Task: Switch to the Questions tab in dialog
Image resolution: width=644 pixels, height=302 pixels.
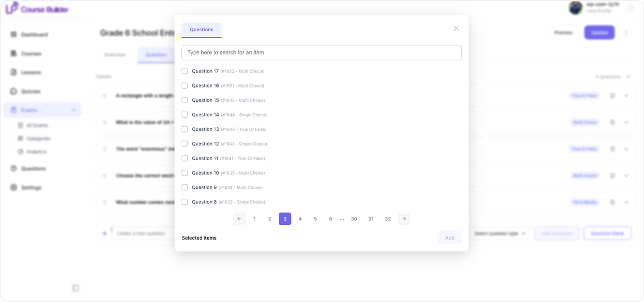Action: 201,30
